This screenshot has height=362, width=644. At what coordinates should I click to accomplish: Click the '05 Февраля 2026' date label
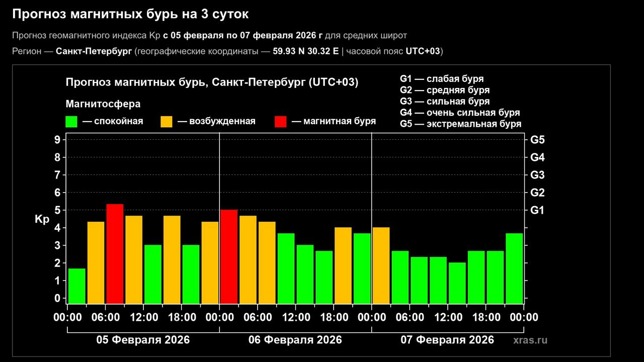[143, 340]
